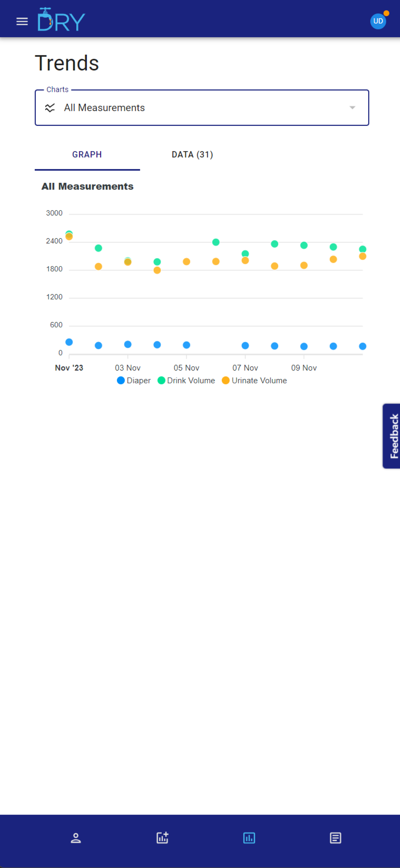Open the hamburger navigation menu
The width and height of the screenshot is (400, 868).
pyautogui.click(x=22, y=21)
